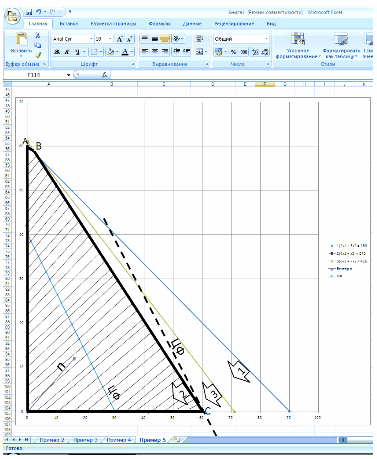
Task: Click the Условное форматирование button
Action: pos(298,46)
